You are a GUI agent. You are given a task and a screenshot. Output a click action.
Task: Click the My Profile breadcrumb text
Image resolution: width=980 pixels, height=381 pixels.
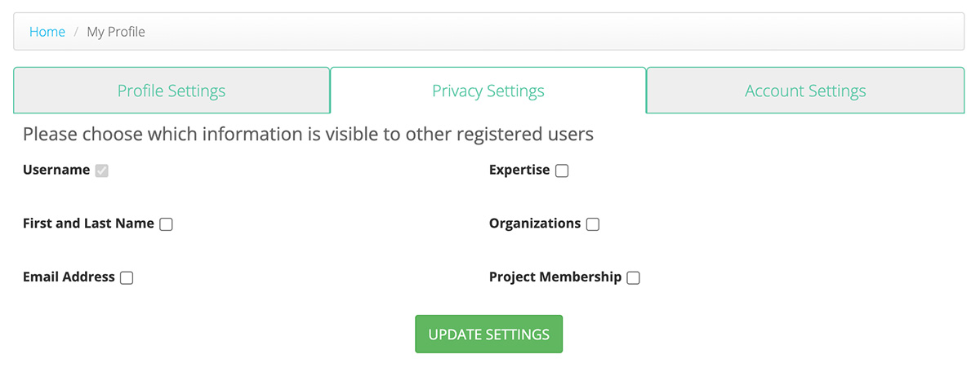(x=116, y=32)
